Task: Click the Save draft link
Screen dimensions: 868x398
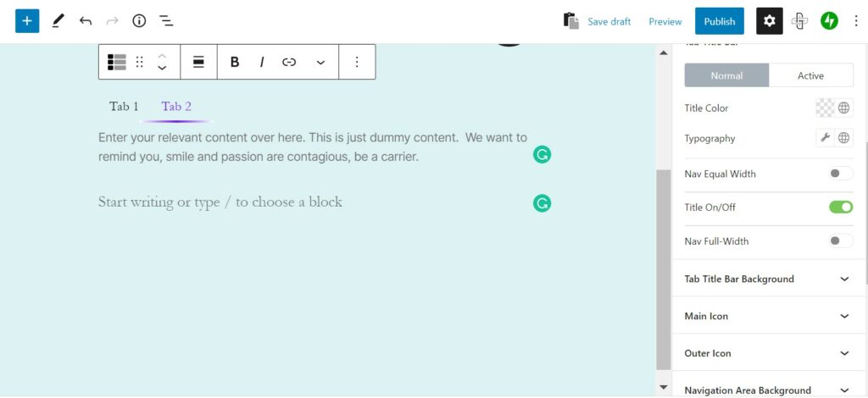Action: [609, 21]
